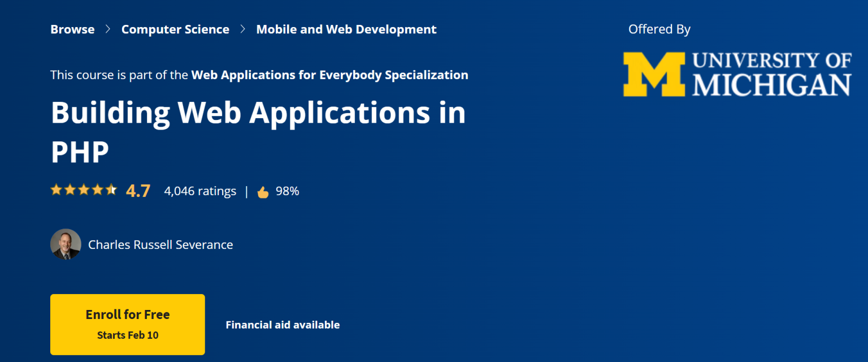
Task: Click the instructor's avatar photo
Action: pyautogui.click(x=66, y=244)
